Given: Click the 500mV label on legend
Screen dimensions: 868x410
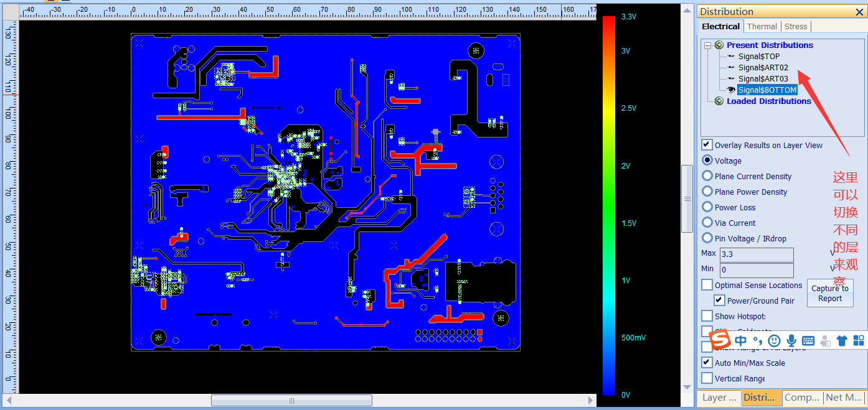Looking at the screenshot, I should [x=633, y=337].
